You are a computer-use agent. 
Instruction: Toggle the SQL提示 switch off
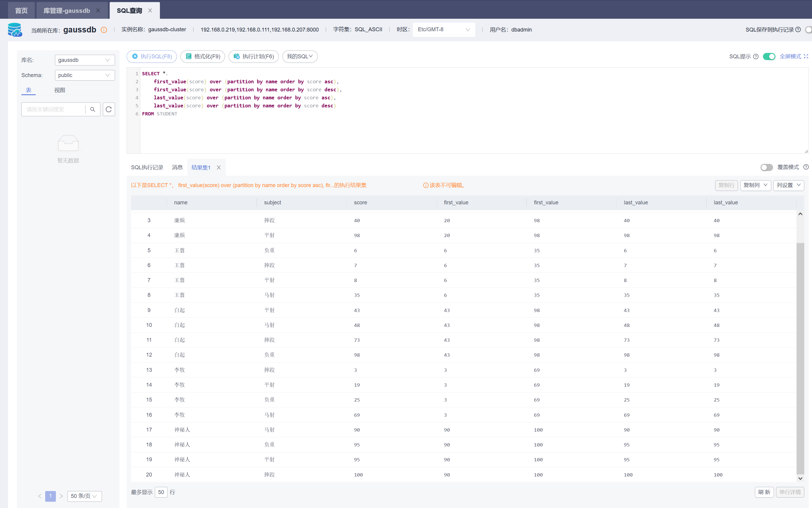[x=769, y=57]
